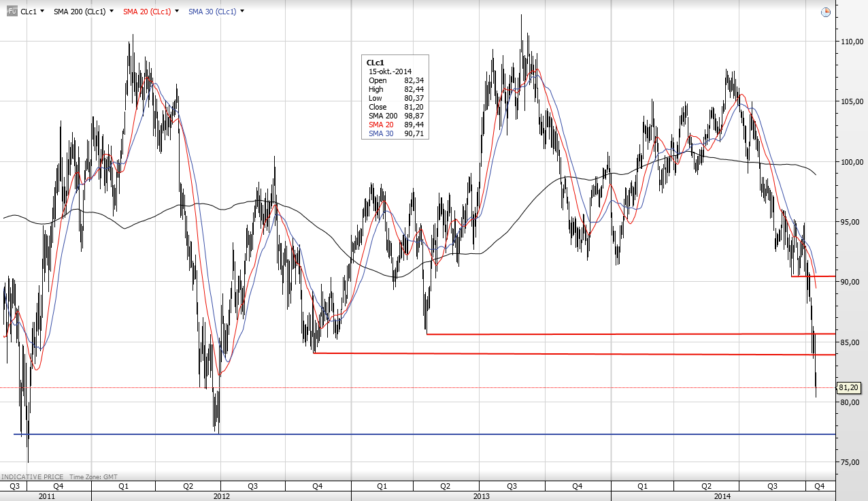Expand the CLc1 instrument dropdown arrow
The width and height of the screenshot is (868, 501).
43,12
